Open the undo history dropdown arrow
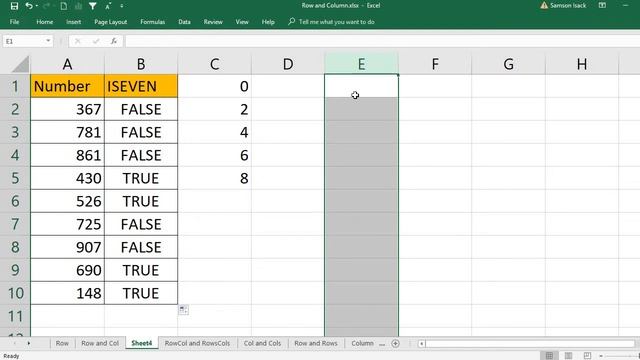 click(36, 6)
